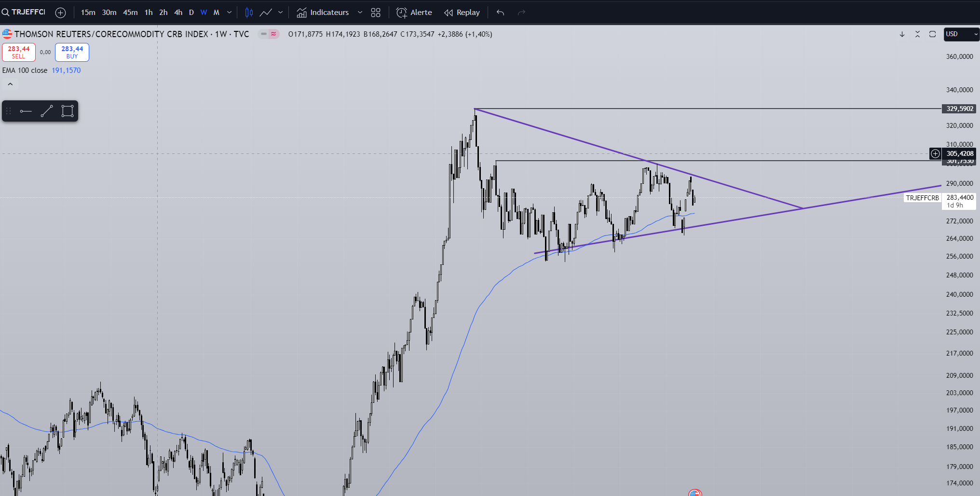Open the Indicateurs menu
Image resolution: width=980 pixels, height=496 pixels.
(x=323, y=13)
